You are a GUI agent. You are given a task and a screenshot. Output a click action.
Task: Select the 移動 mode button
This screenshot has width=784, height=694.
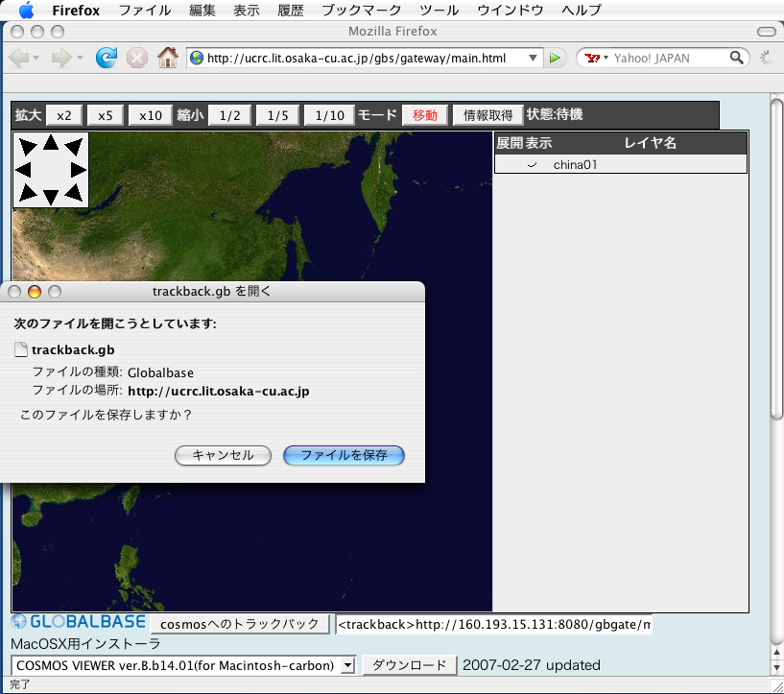[425, 115]
